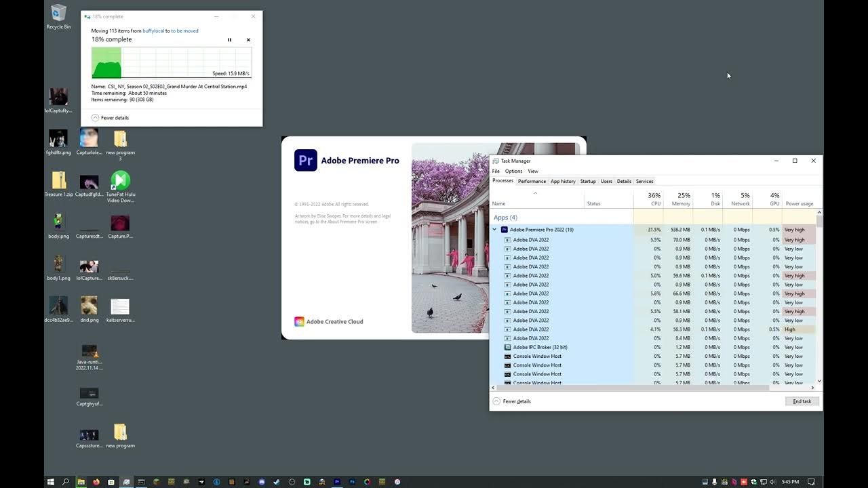Sort processes by Disk column
Image resolution: width=868 pixels, height=488 pixels.
[x=708, y=199]
